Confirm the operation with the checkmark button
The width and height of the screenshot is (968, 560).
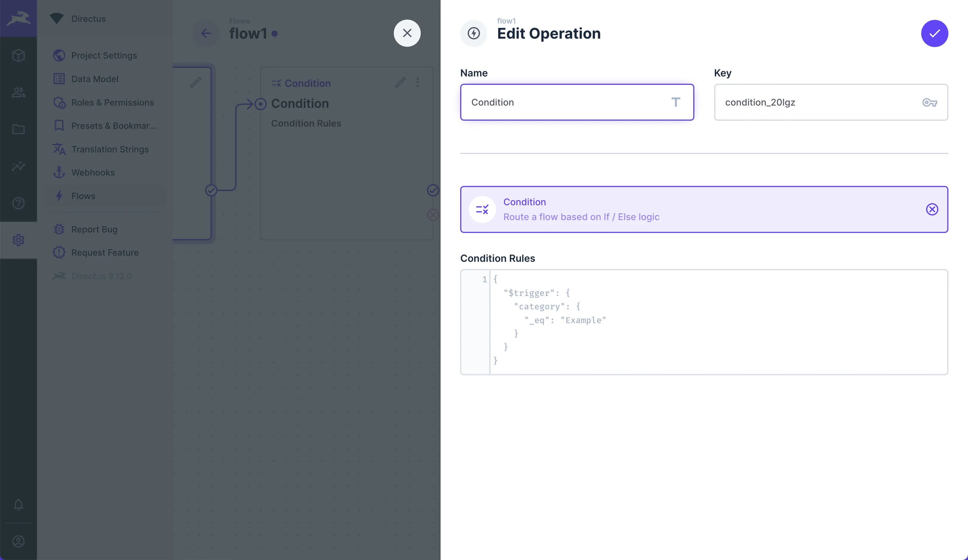point(934,33)
